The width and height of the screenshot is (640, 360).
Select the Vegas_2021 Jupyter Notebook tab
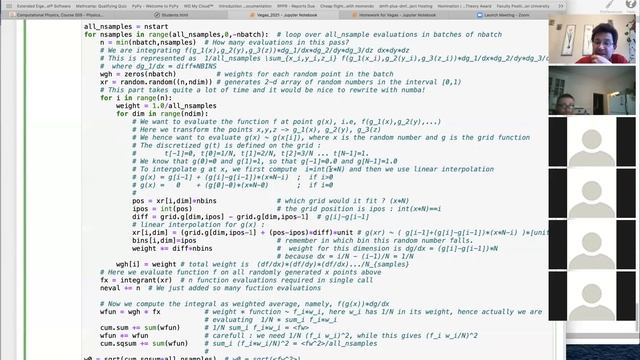coord(283,15)
